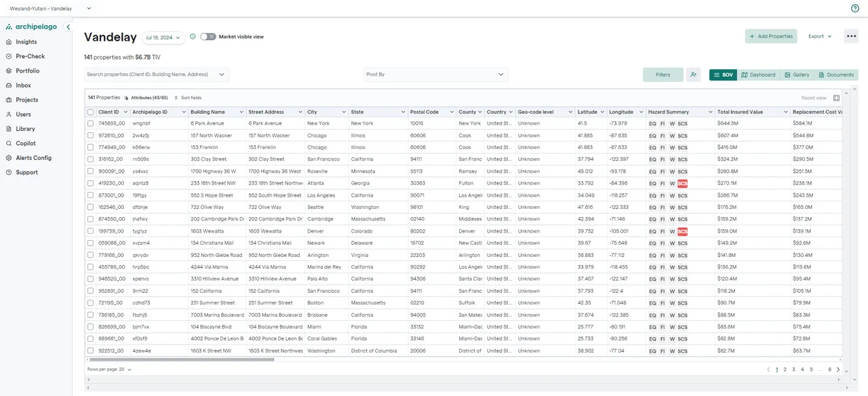Collapse the sidebar with the chevron icon
Screen dimensions: 868x396
point(68,27)
